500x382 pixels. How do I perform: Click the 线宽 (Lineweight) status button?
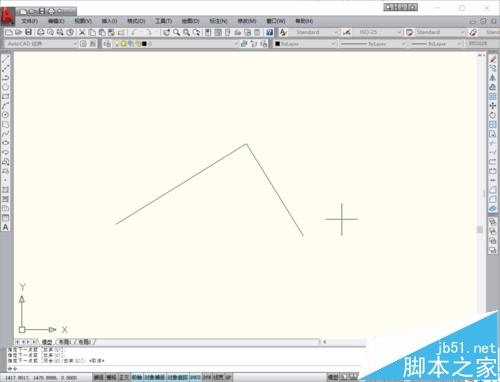tap(219, 377)
